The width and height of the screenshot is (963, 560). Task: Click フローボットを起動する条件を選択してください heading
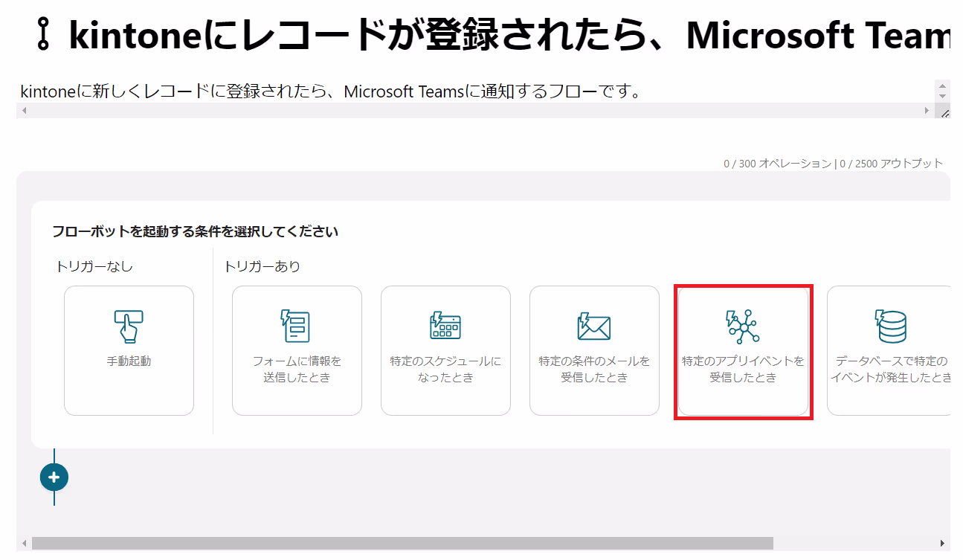196,232
